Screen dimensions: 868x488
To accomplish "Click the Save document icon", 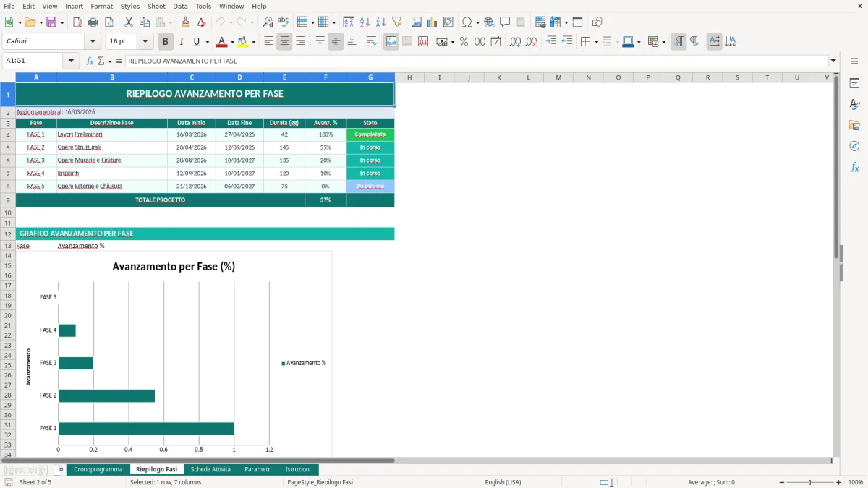I will (x=51, y=22).
